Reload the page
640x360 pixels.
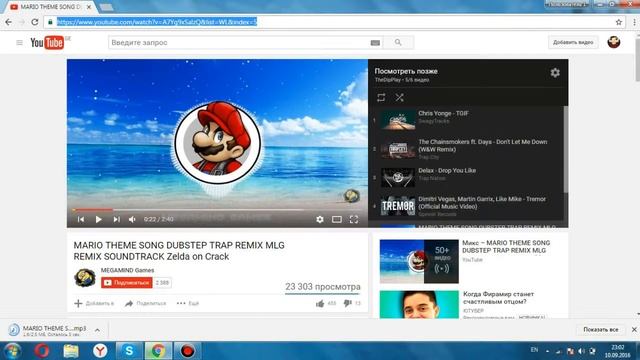(35, 22)
